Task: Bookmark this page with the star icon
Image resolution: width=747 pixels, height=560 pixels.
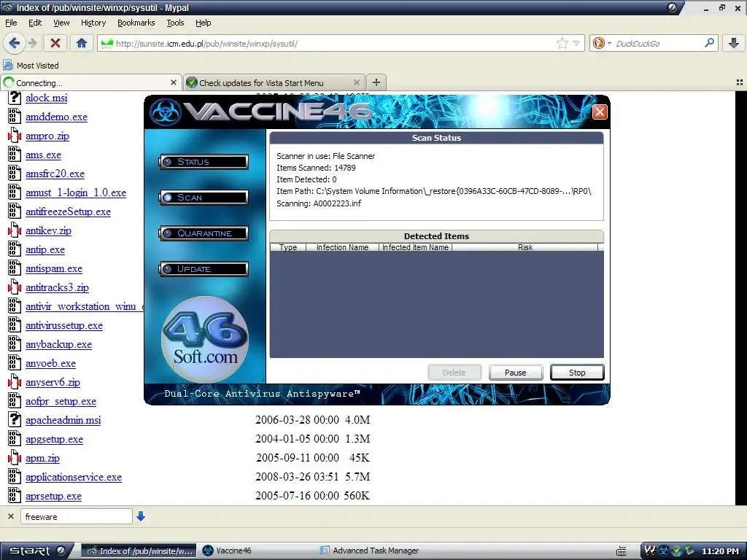Action: (562, 43)
